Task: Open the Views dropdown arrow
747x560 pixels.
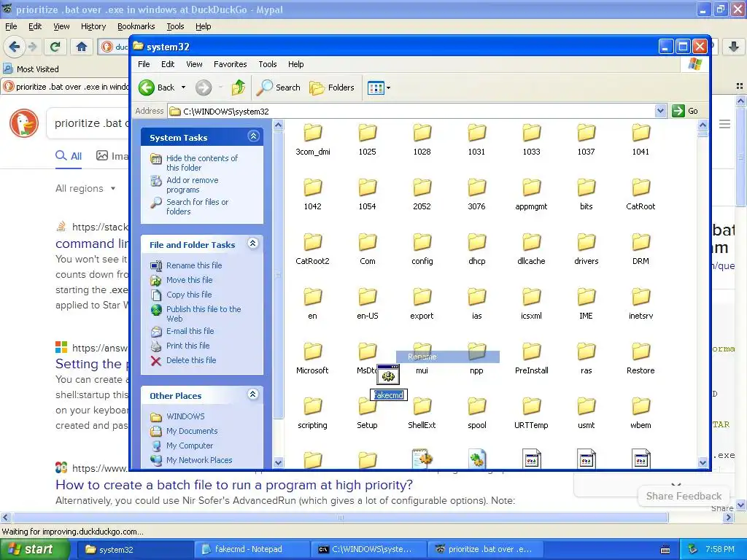Action: (388, 87)
